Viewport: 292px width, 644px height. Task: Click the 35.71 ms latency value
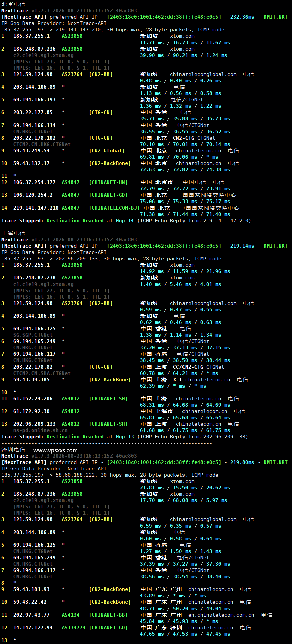(152, 119)
